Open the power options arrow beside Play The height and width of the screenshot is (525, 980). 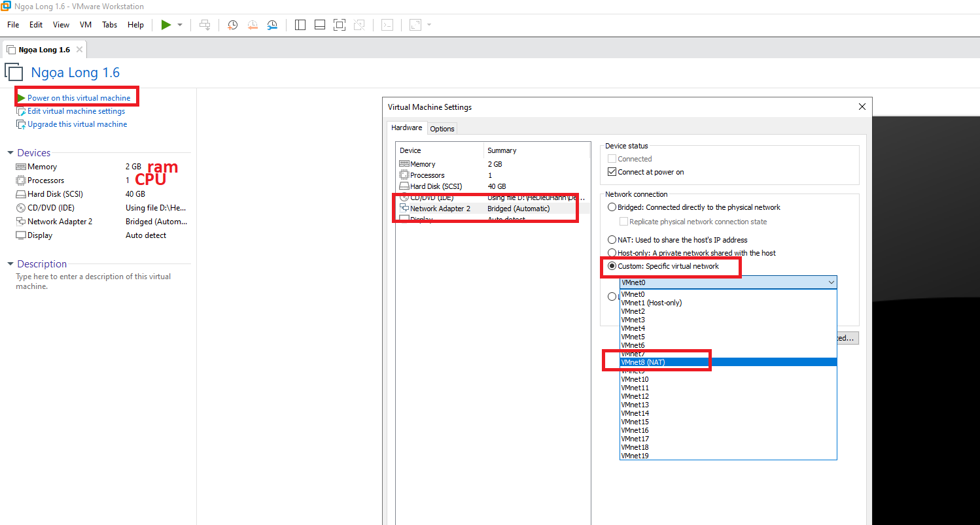click(180, 25)
